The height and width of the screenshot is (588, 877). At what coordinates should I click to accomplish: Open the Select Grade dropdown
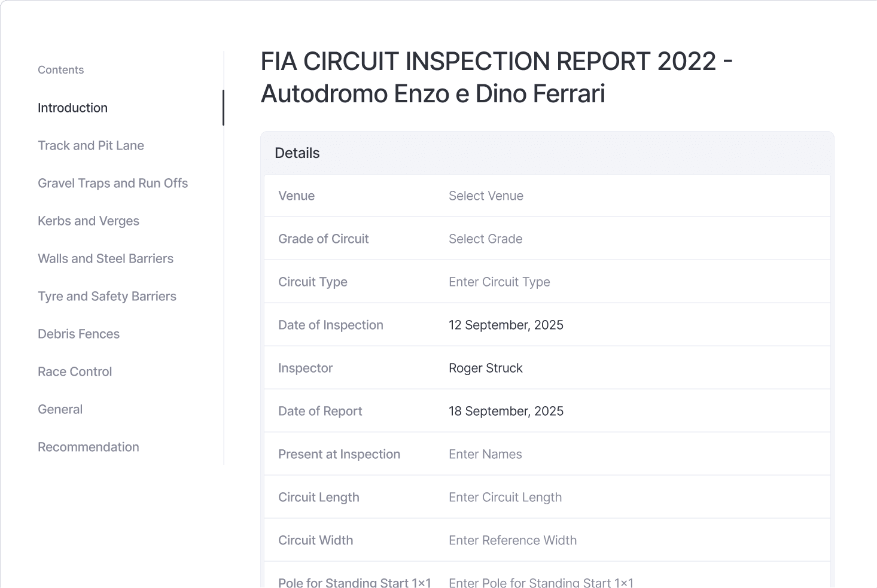(634, 239)
